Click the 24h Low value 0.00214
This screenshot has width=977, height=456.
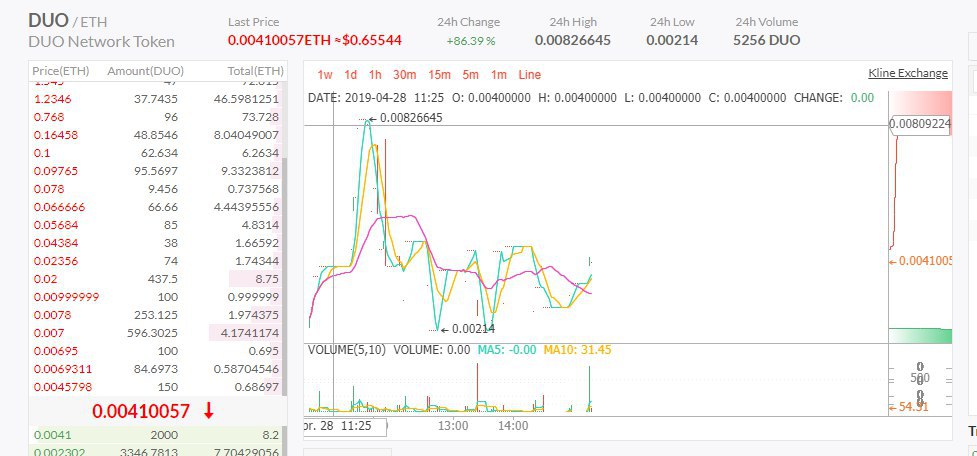pyautogui.click(x=672, y=40)
